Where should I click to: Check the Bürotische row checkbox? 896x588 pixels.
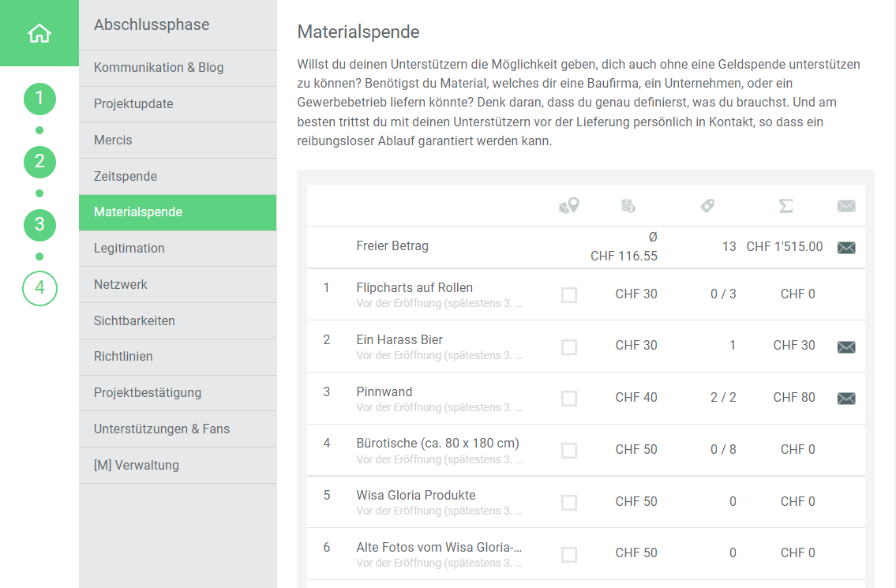tap(568, 451)
